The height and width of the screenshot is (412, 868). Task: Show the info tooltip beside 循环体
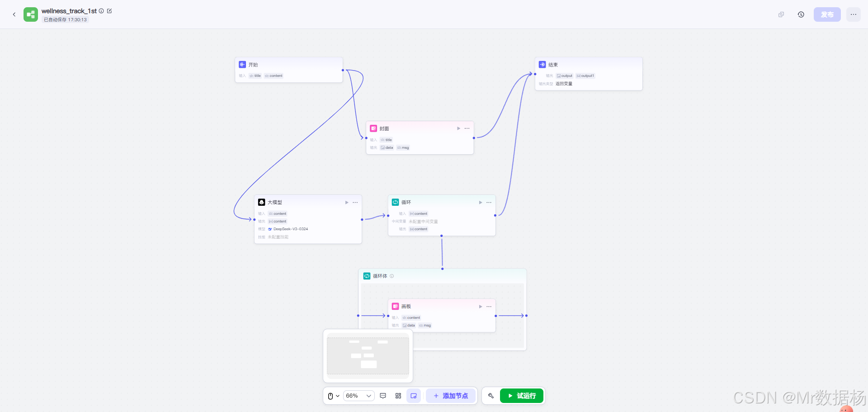coord(392,276)
